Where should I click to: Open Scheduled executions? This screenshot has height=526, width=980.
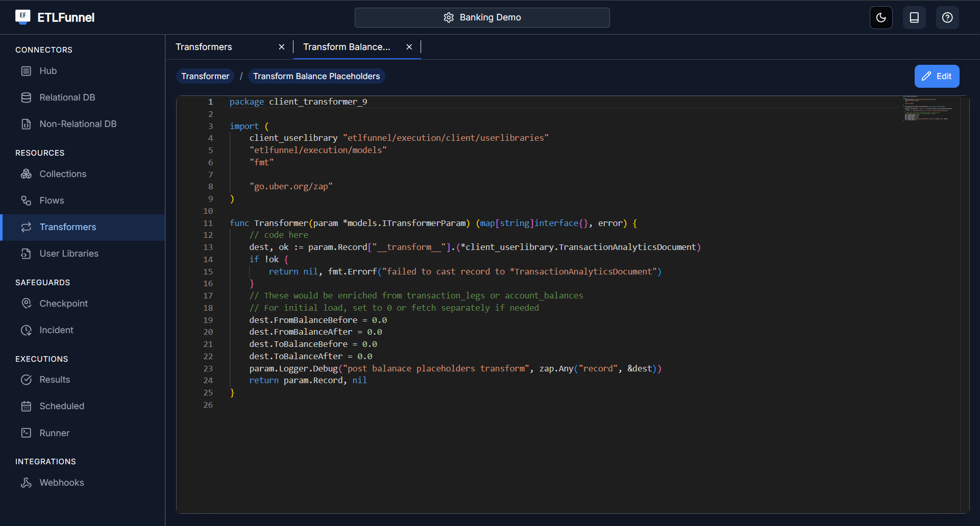tap(62, 406)
